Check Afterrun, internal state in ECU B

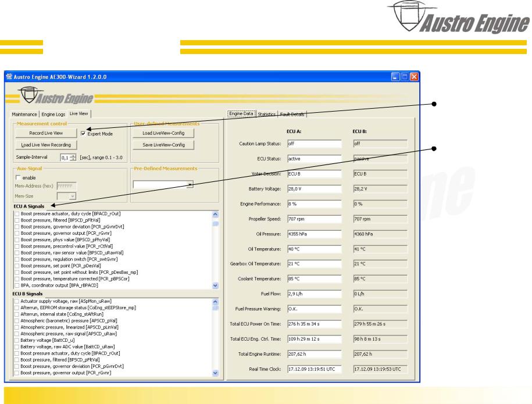coord(17,314)
